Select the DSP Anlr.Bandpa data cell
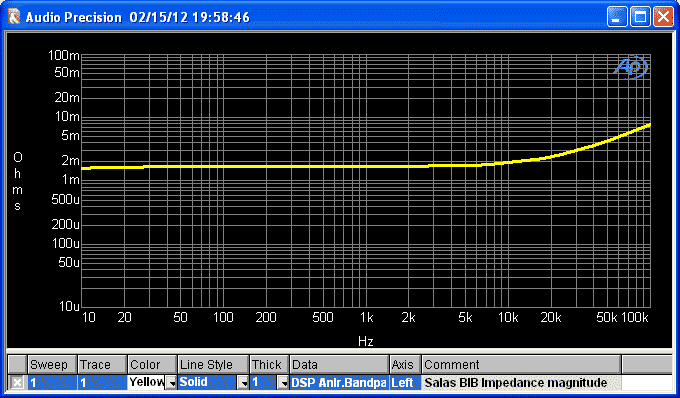The image size is (680, 398). tap(339, 382)
